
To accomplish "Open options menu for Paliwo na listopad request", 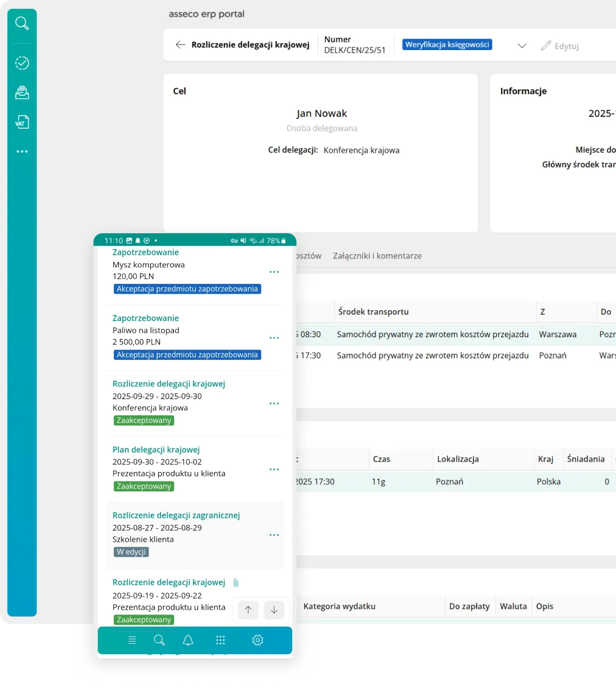I will pos(274,338).
